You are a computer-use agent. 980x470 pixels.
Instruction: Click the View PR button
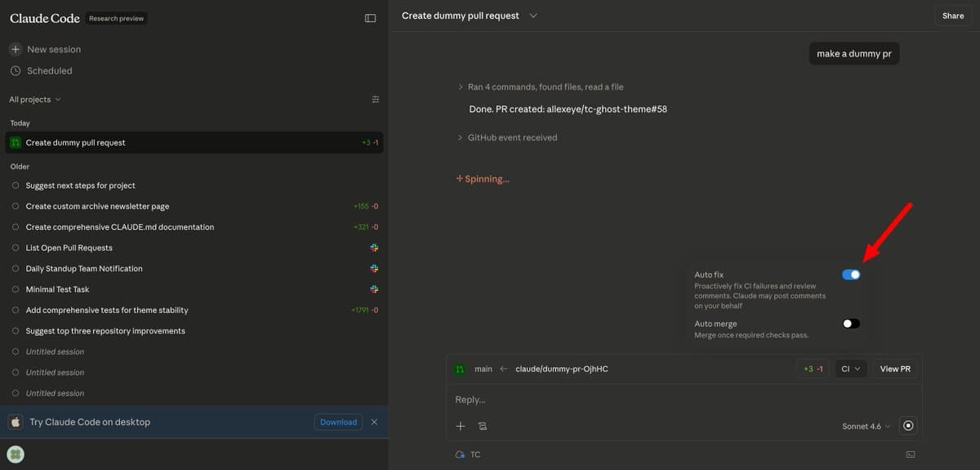895,369
